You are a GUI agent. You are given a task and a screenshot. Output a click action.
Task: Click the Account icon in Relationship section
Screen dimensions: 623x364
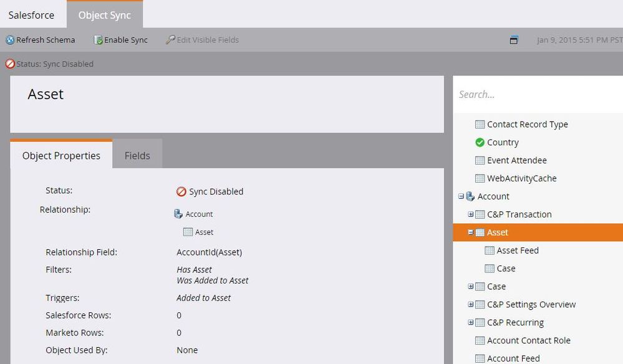pyautogui.click(x=178, y=214)
